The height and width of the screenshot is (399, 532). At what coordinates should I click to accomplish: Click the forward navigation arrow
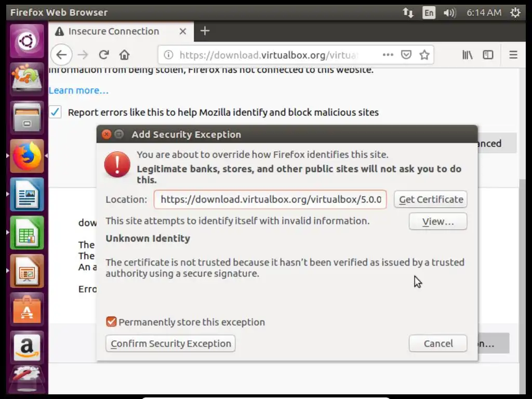click(x=83, y=55)
